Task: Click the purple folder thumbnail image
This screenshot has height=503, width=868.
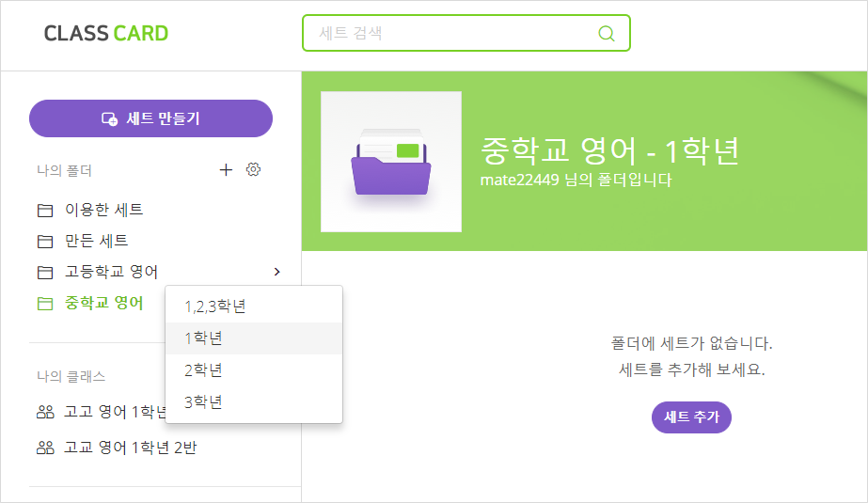Action: point(391,162)
